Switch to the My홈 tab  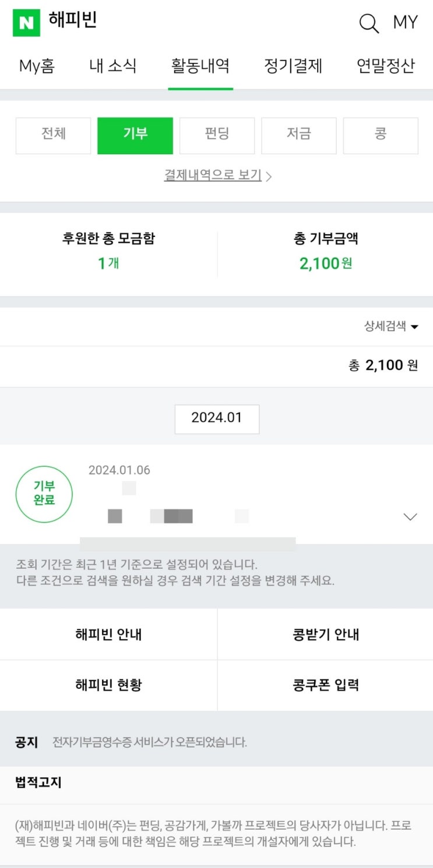pyautogui.click(x=37, y=66)
